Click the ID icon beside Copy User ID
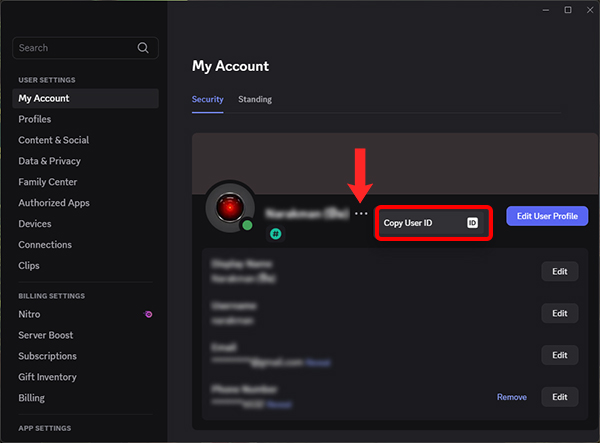 click(x=472, y=223)
